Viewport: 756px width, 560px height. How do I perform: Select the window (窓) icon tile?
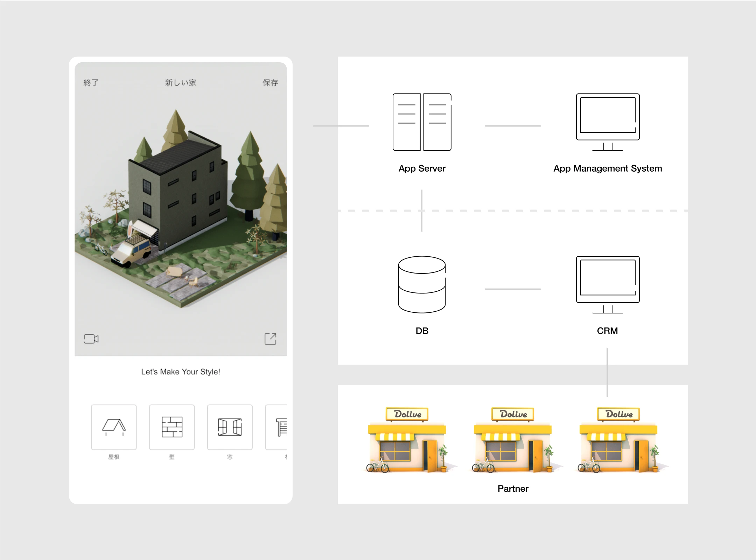coord(230,427)
